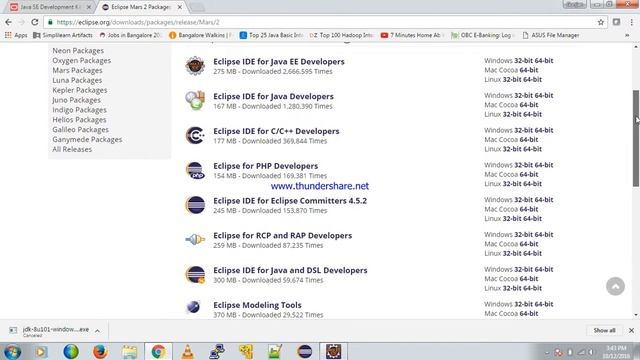Download Java Developers Windows 32-bit
The image size is (640, 360).
(x=523, y=95)
